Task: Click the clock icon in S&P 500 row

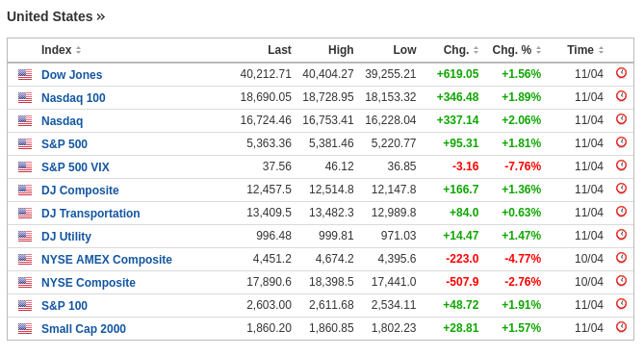Action: [622, 142]
